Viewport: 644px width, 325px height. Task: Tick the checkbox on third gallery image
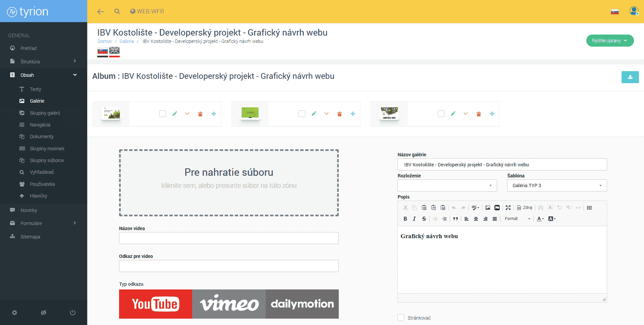441,114
